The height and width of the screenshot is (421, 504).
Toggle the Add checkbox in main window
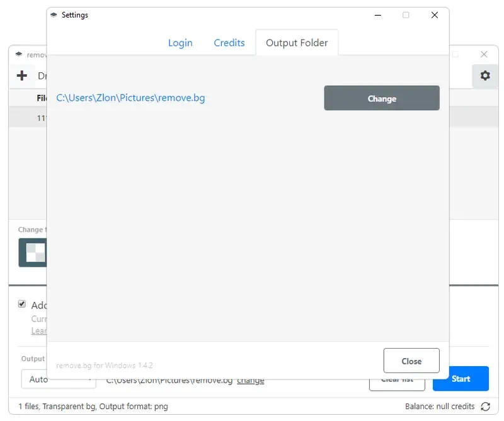point(22,304)
